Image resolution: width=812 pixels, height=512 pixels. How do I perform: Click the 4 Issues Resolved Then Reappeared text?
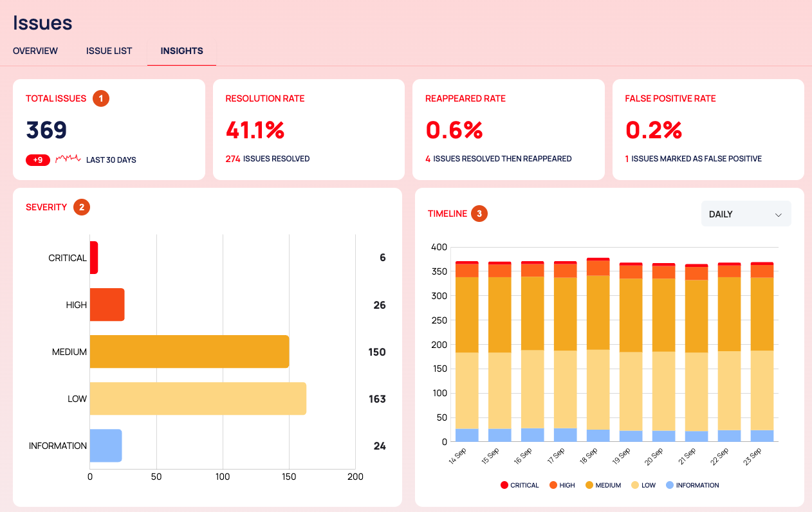point(499,159)
